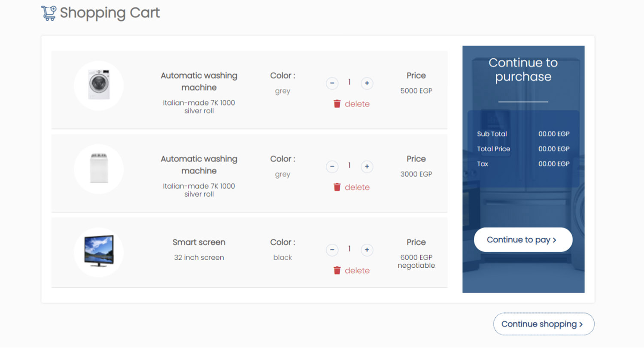The width and height of the screenshot is (644, 348).
Task: Increase quantity of the 3000 EGP washing machine
Action: [x=367, y=166]
